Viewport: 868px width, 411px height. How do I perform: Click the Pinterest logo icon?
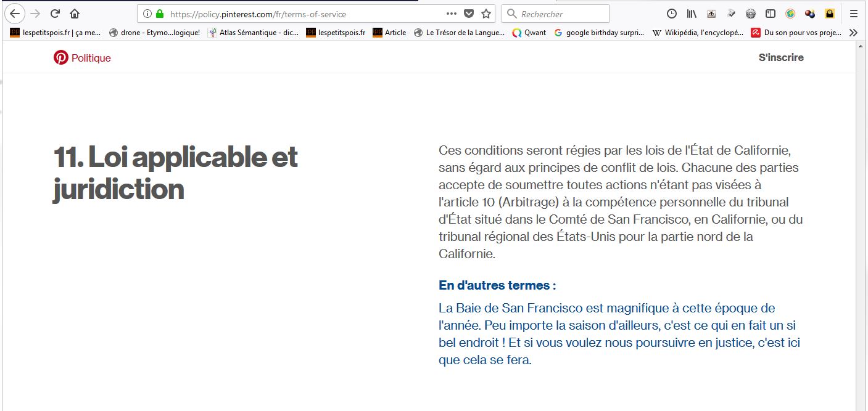point(60,58)
